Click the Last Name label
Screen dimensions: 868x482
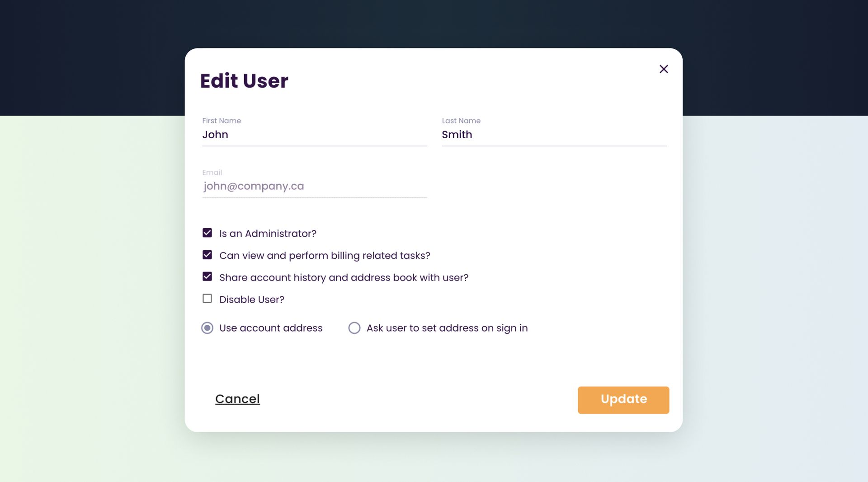click(461, 121)
